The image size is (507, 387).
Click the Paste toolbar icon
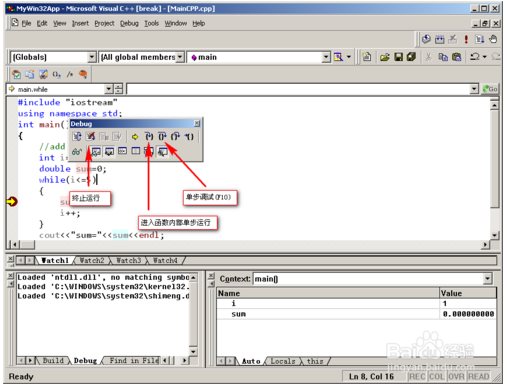(x=457, y=57)
